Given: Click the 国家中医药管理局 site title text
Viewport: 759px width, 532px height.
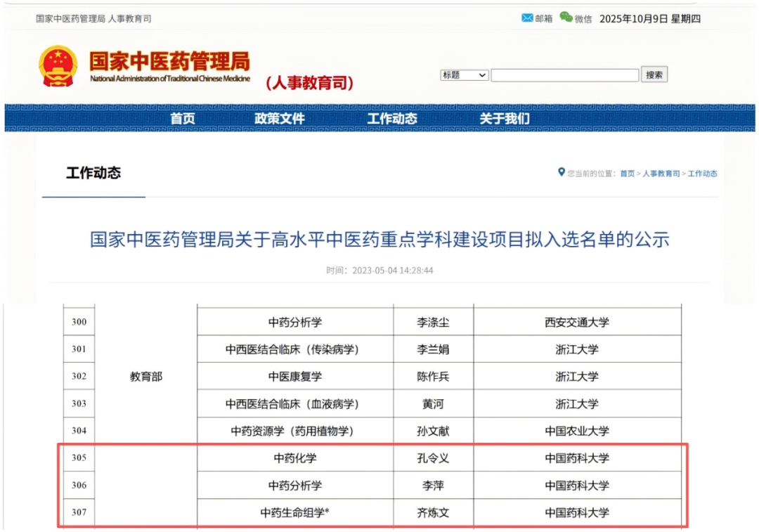Looking at the screenshot, I should point(169,62).
